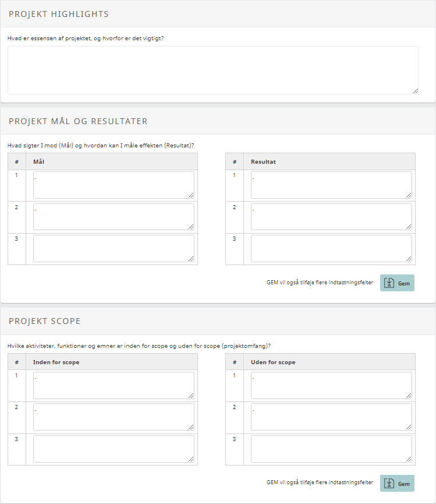The image size is (436, 504).
Task: Click the first Mål text field
Action: [x=114, y=185]
